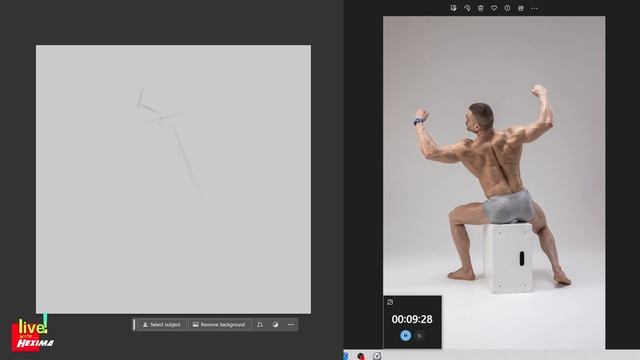Pause the timer with the blue button
640x360 pixels.
tap(405, 336)
